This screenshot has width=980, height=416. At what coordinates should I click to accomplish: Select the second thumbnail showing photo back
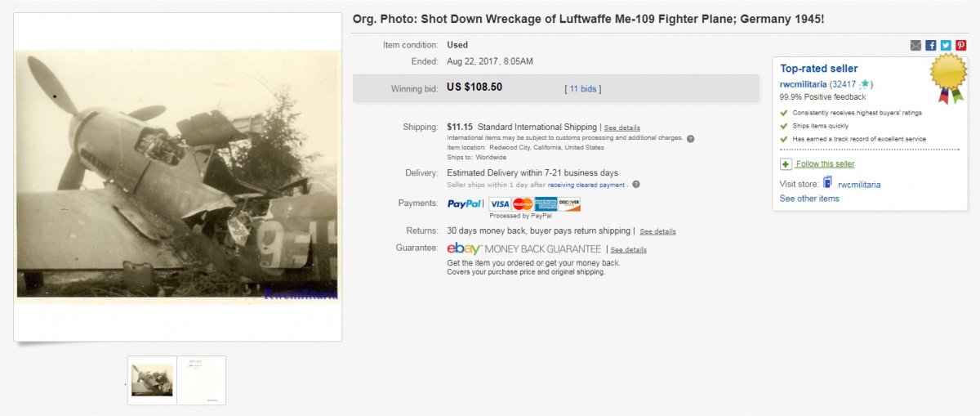202,380
